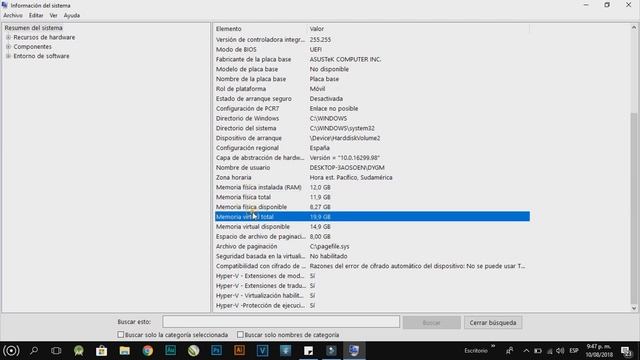Viewport: 640px width, 360px height.
Task: Select Seguridad basada en la virtualización row
Action: click(x=372, y=256)
